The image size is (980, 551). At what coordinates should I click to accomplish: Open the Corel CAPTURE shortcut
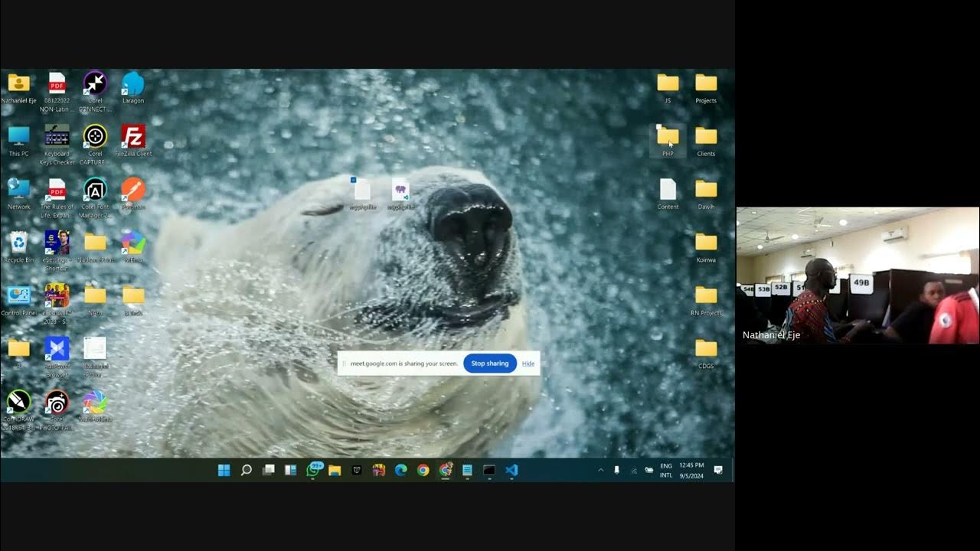coord(95,145)
